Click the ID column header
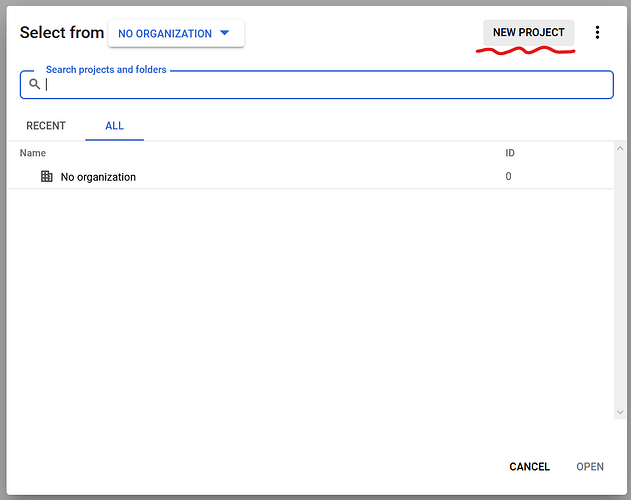 point(510,153)
